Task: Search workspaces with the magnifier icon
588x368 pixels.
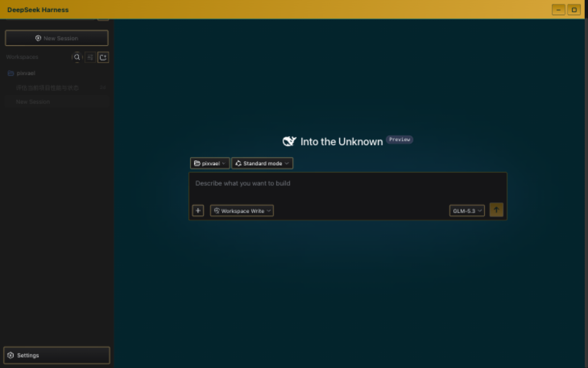Action: [77, 57]
